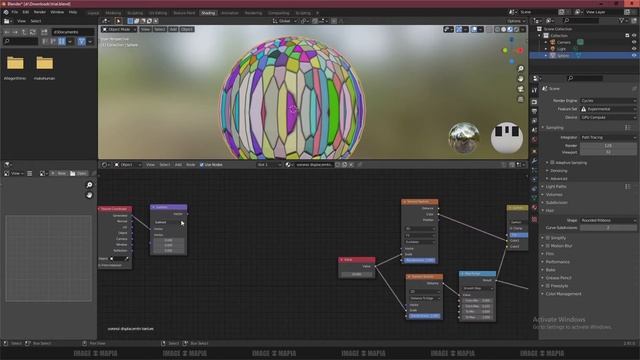The height and width of the screenshot is (360, 640).
Task: Open the Render properties tab icon
Action: click(534, 102)
